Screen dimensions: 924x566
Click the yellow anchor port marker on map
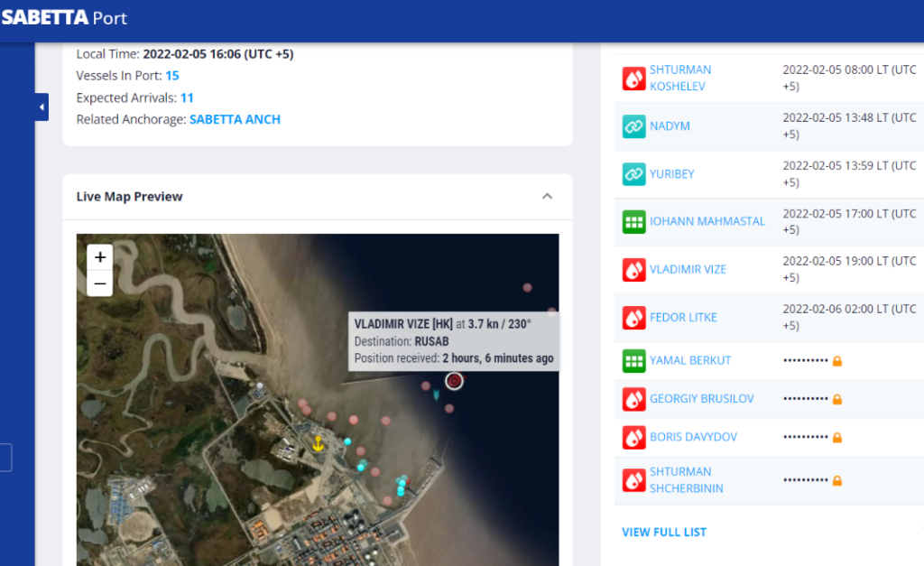click(319, 443)
